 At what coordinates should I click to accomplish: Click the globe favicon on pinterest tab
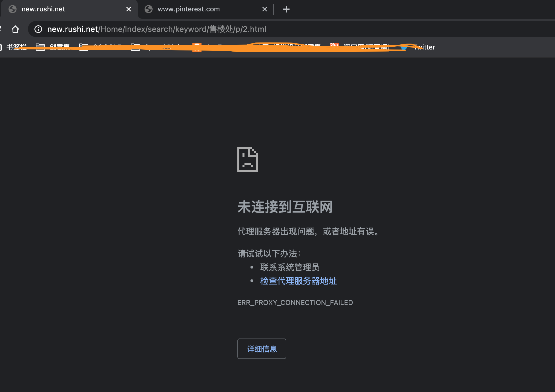click(x=149, y=9)
